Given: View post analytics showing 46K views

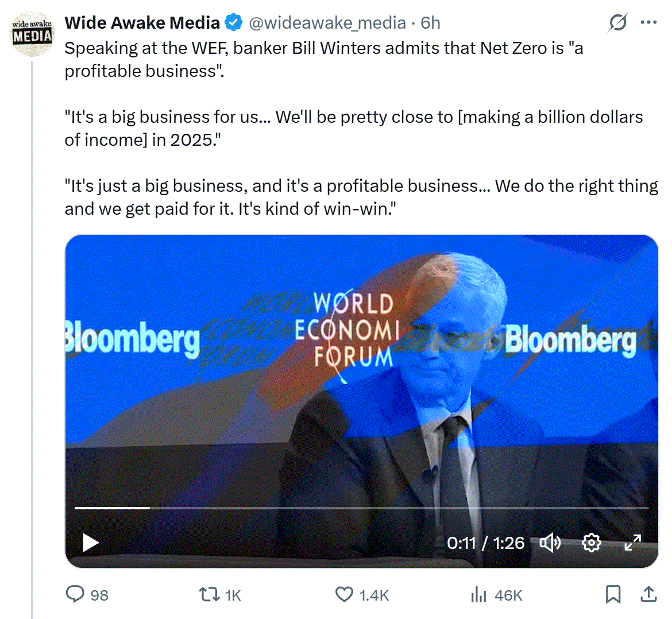Looking at the screenshot, I should [x=478, y=594].
